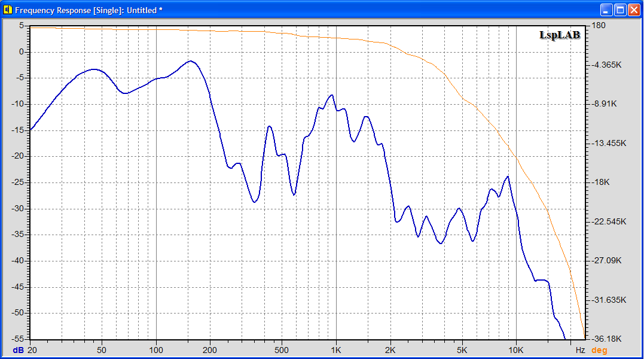Click the window title 'Frequency Response [Single]: Untitled *'
This screenshot has height=359, width=644.
[x=88, y=10]
